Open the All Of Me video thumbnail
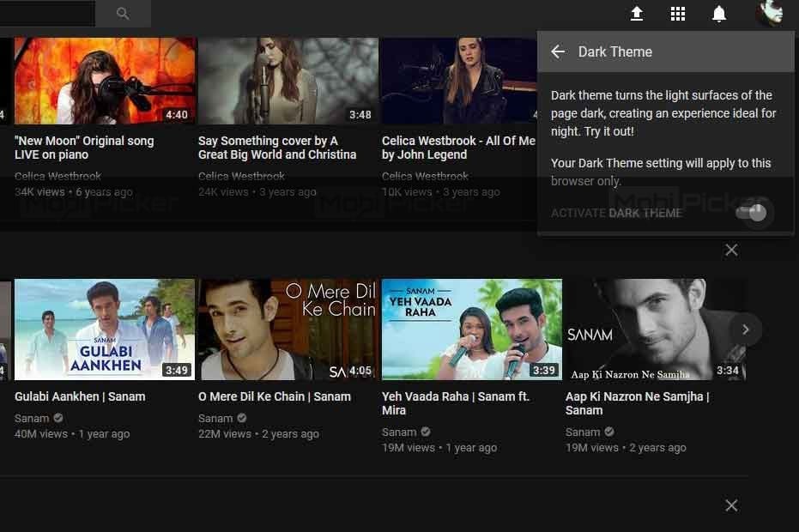The image size is (799, 532). point(458,81)
